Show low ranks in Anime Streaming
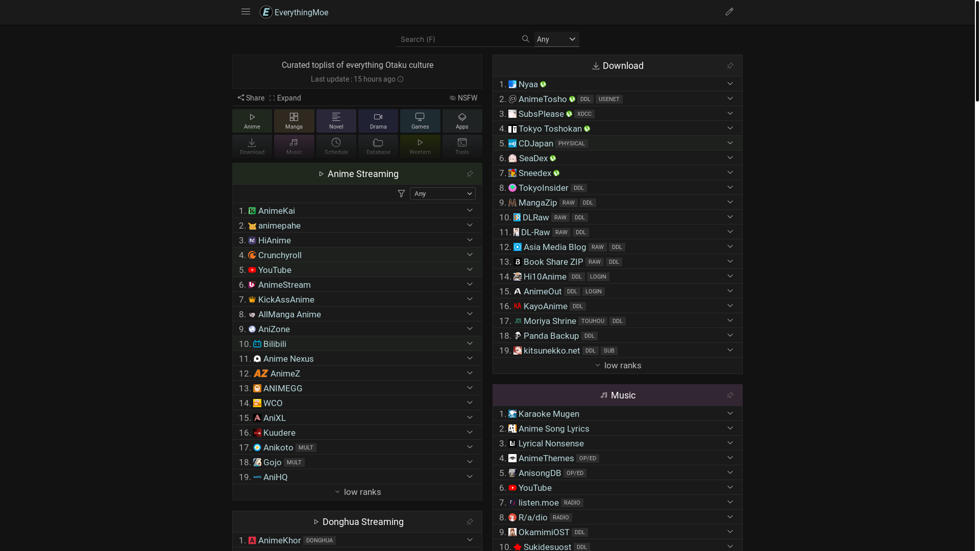 coord(357,492)
